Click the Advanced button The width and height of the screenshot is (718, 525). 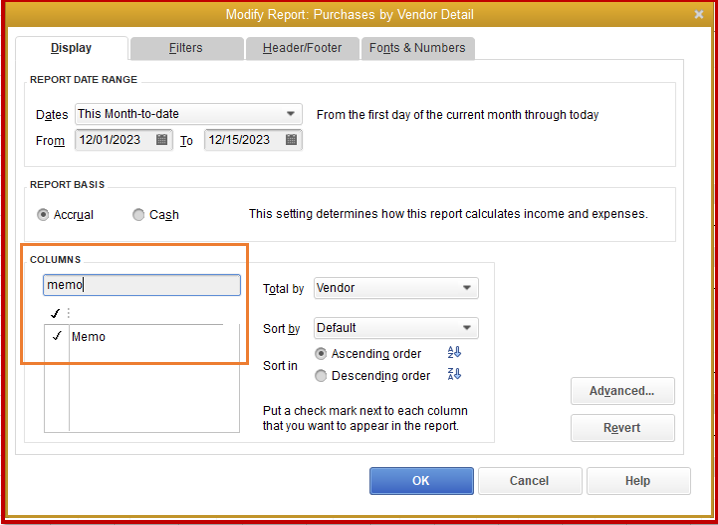click(622, 391)
